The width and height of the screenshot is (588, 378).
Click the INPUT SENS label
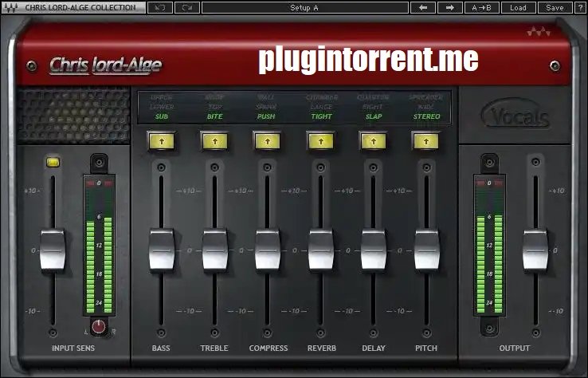point(73,348)
